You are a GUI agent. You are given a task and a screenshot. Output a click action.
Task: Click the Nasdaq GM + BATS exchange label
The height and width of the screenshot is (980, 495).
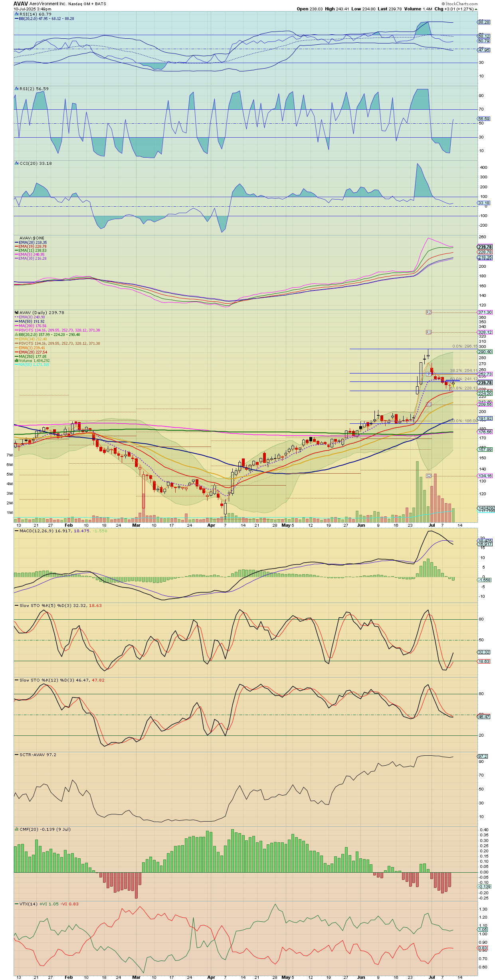coord(87,4)
